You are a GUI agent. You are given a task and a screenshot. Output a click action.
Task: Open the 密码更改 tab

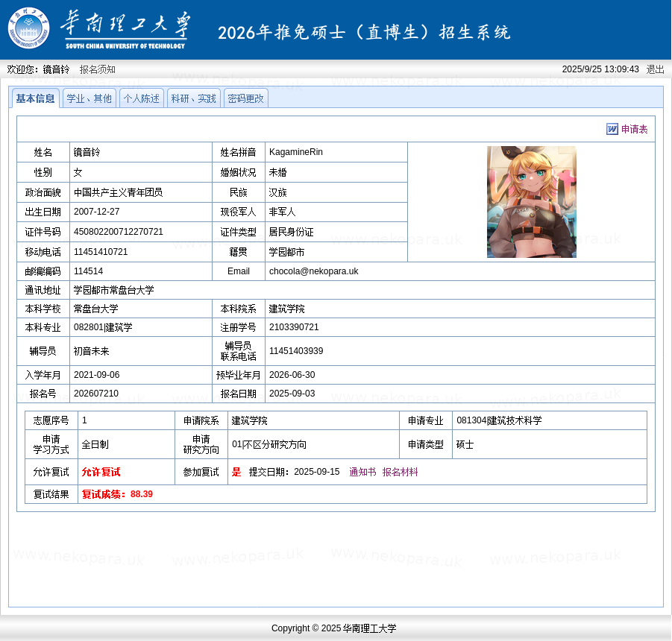245,98
